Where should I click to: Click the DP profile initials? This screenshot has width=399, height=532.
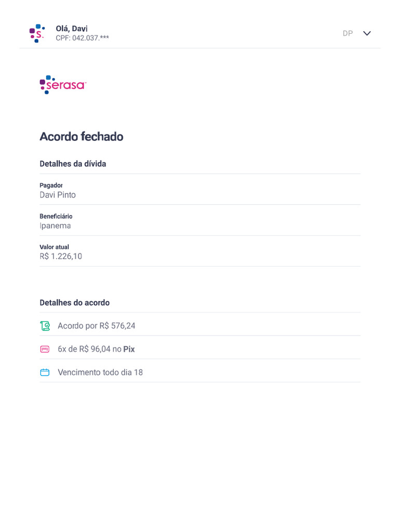pos(348,33)
